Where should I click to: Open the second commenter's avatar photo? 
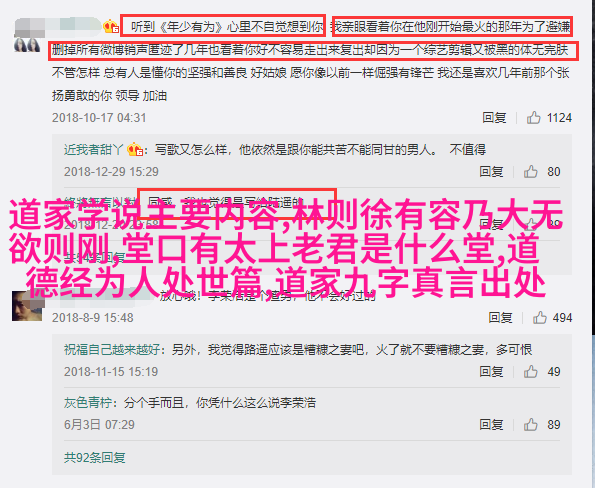[x=27, y=306]
